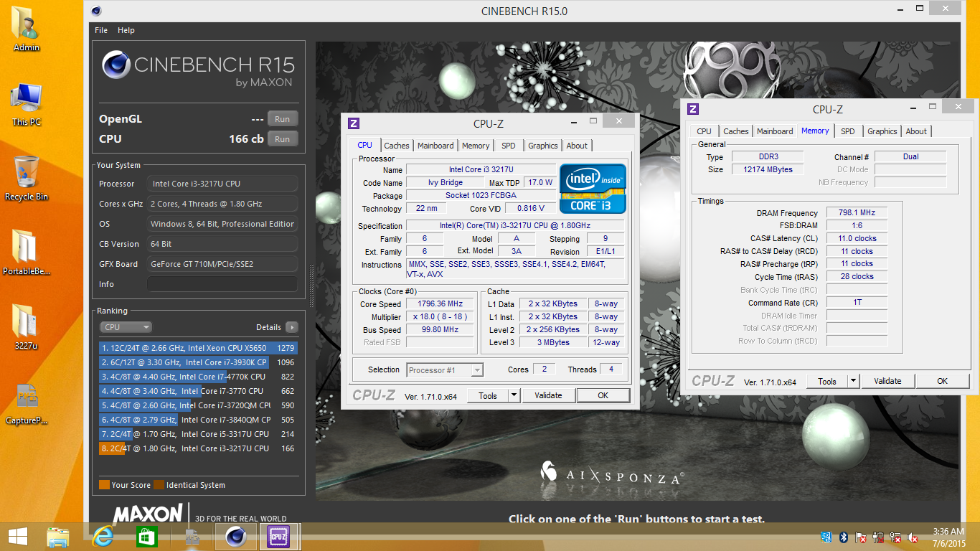Select the Core i5-3317U ranking row
The image size is (980, 551).
pos(198,434)
